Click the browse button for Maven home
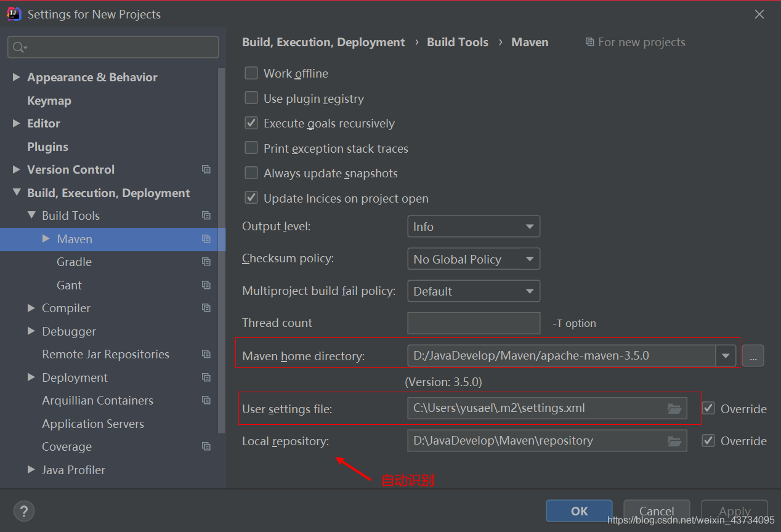 [753, 355]
